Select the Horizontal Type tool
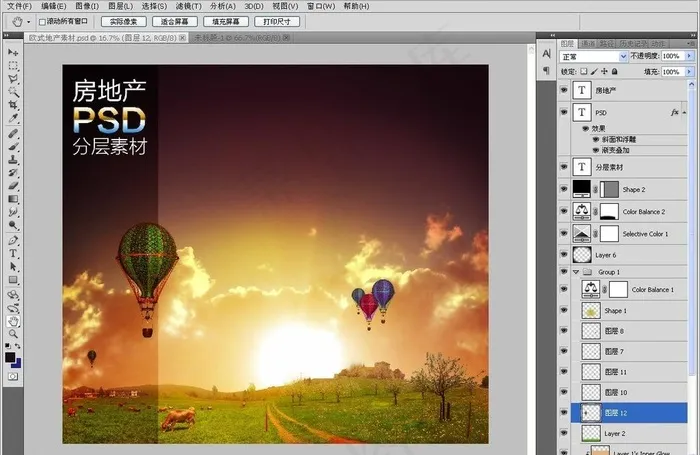This screenshot has height=455, width=700. point(13,254)
